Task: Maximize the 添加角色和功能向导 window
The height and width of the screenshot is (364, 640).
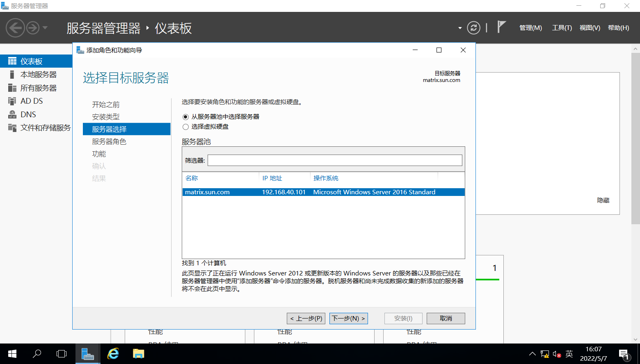Action: tap(439, 50)
